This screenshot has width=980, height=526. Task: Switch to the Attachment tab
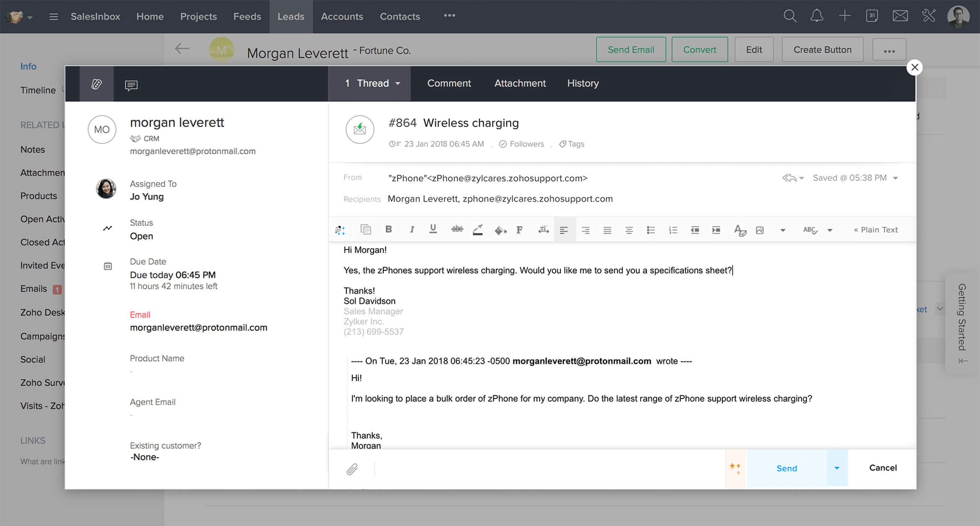click(519, 83)
